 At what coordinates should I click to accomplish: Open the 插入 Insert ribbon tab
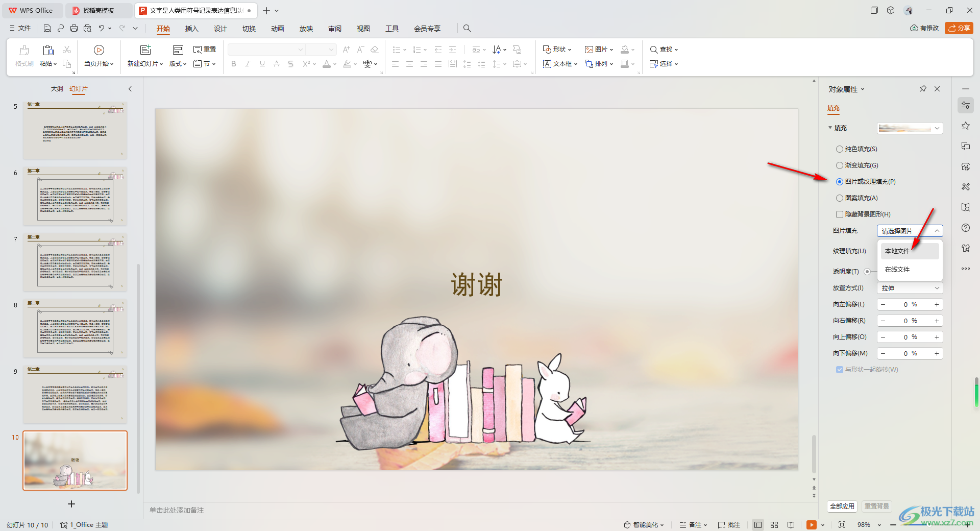coord(191,29)
